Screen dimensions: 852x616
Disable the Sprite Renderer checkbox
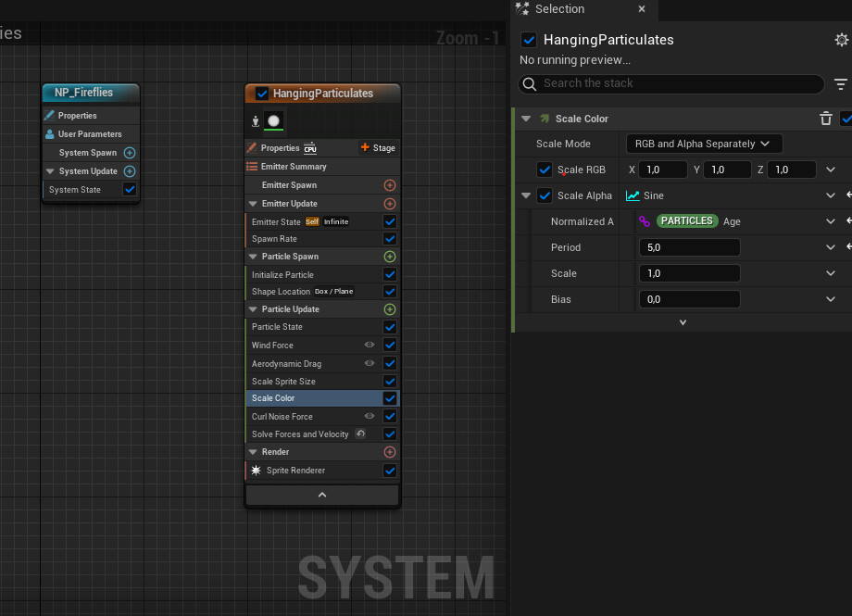tap(390, 471)
